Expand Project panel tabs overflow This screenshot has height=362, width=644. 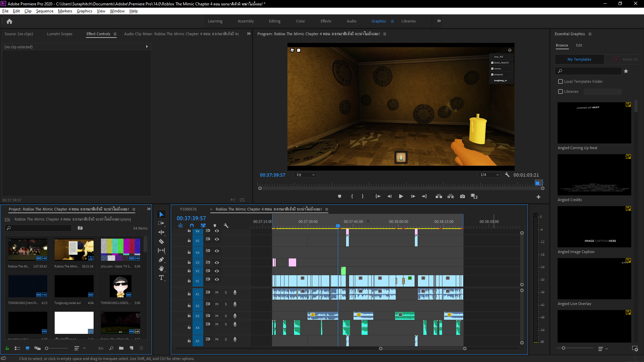pos(149,209)
